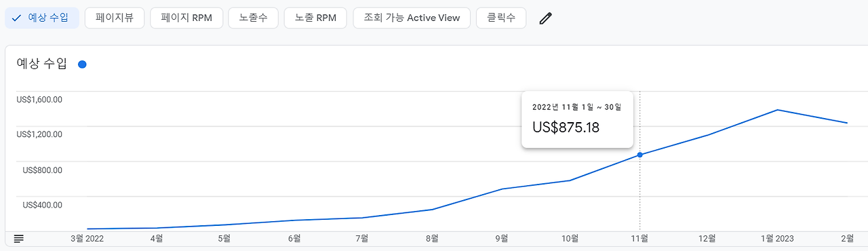Enable the 페이지 RPM metric chip

point(186,18)
